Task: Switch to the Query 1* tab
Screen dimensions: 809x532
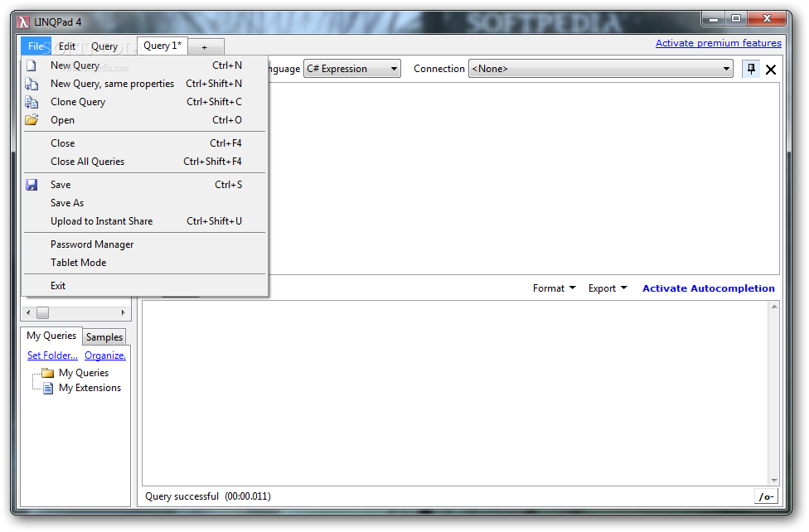Action: (x=162, y=46)
